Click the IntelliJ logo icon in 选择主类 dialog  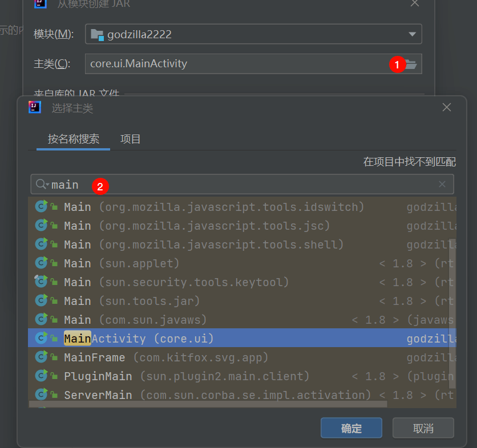35,107
